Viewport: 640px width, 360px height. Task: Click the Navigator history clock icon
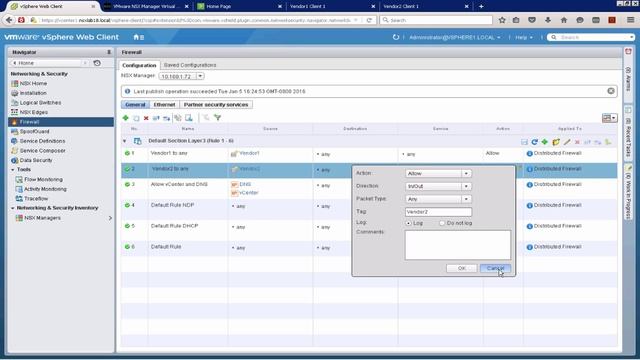click(97, 63)
